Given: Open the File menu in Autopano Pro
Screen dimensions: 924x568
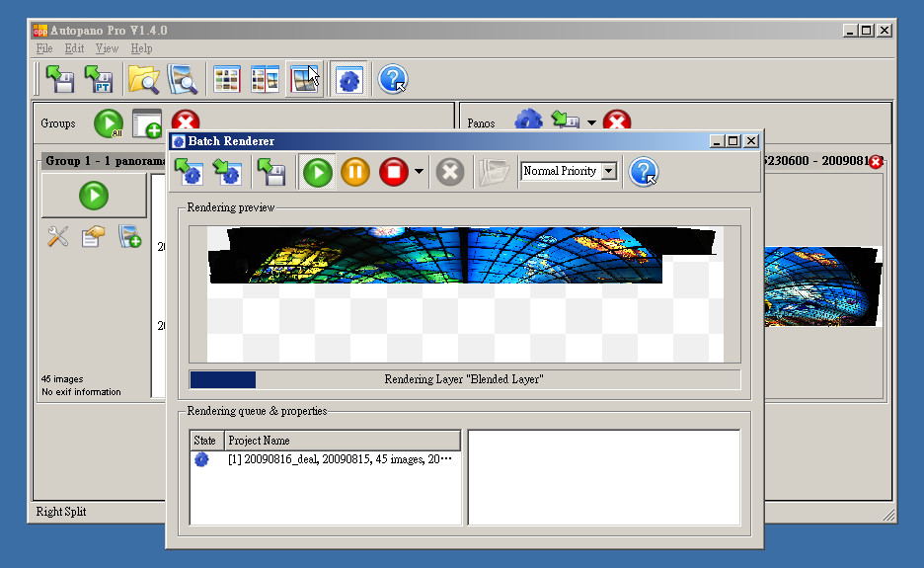Looking at the screenshot, I should pyautogui.click(x=44, y=48).
